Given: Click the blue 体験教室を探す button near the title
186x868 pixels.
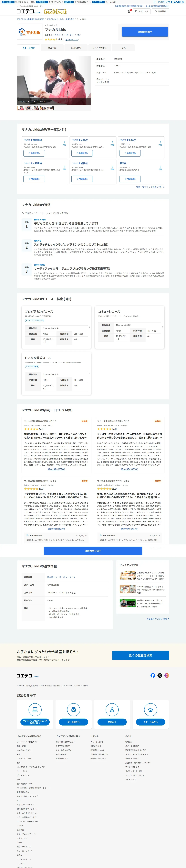Looking at the screenshot, I should click(x=145, y=32).
